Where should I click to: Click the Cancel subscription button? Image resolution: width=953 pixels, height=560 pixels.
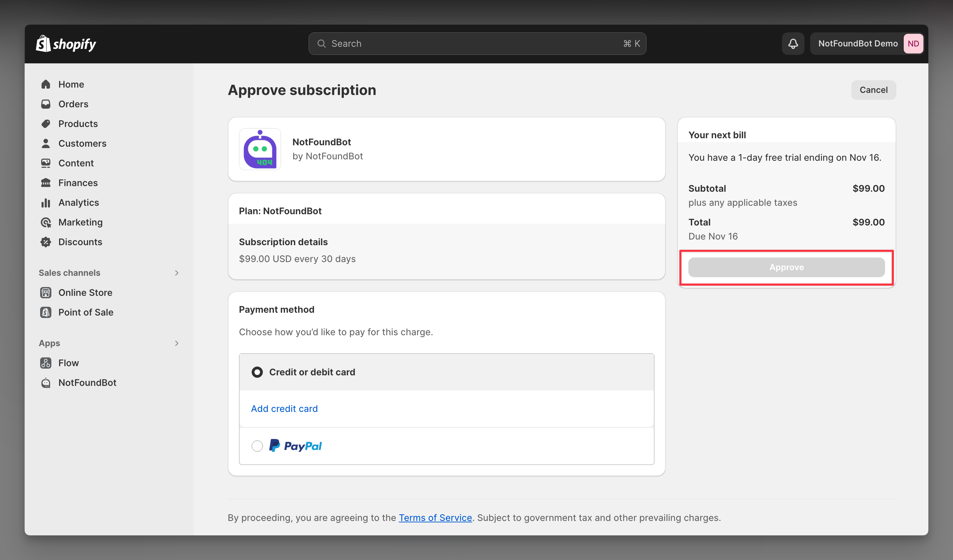click(x=873, y=89)
